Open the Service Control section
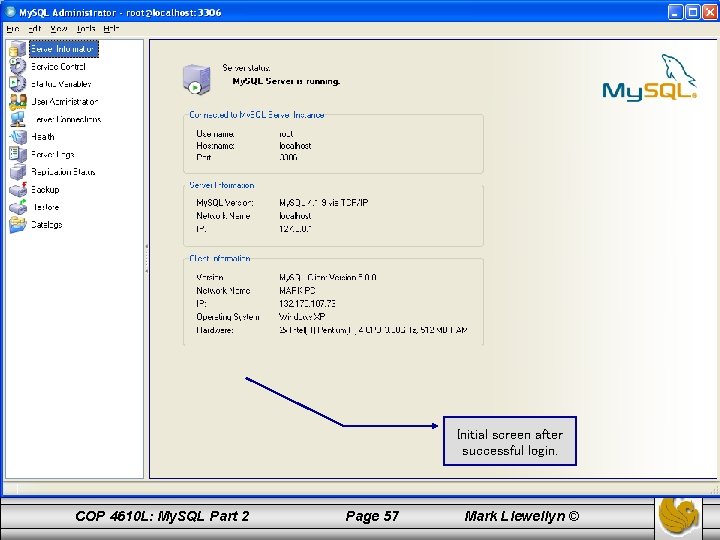720x540 pixels. [58, 67]
